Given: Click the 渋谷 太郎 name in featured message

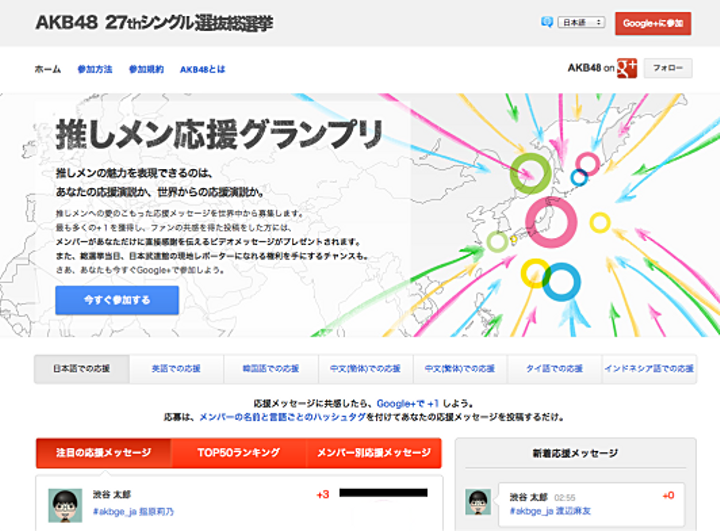Looking at the screenshot, I should (112, 495).
